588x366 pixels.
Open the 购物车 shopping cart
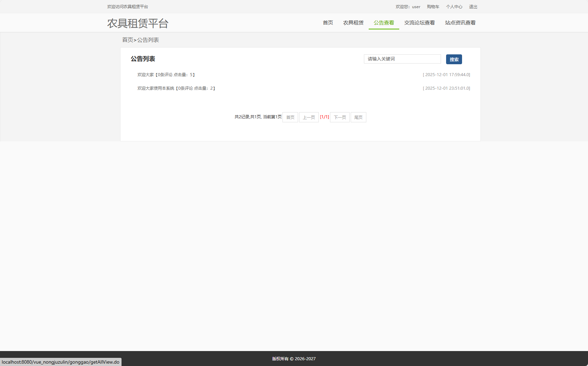pyautogui.click(x=433, y=6)
